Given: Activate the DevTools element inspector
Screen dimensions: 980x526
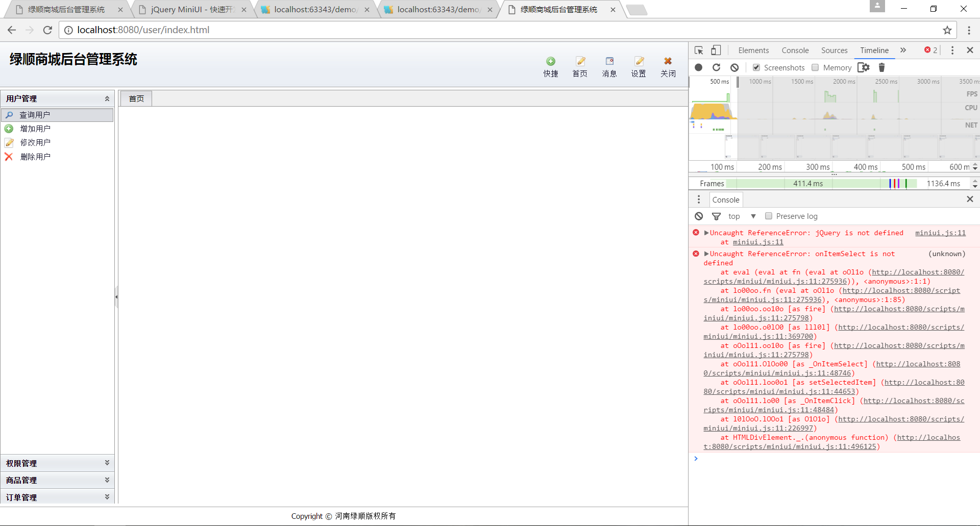Looking at the screenshot, I should [699, 50].
